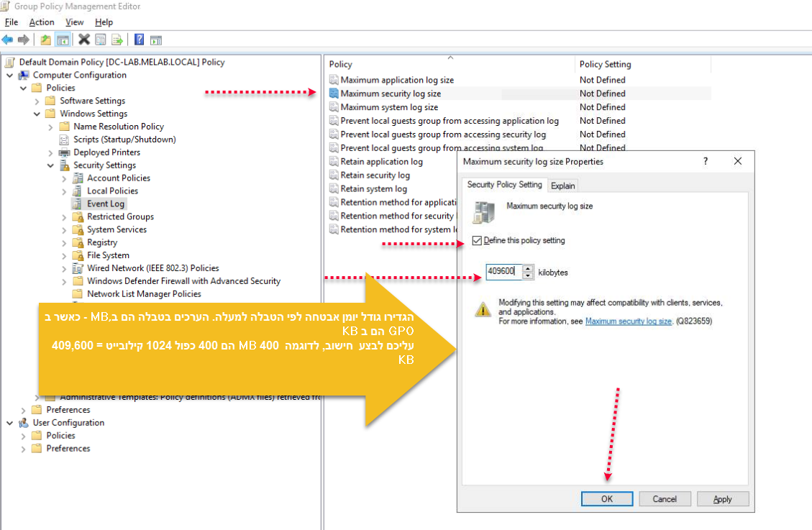
Task: Click the Export List toolbar icon
Action: coord(117,40)
